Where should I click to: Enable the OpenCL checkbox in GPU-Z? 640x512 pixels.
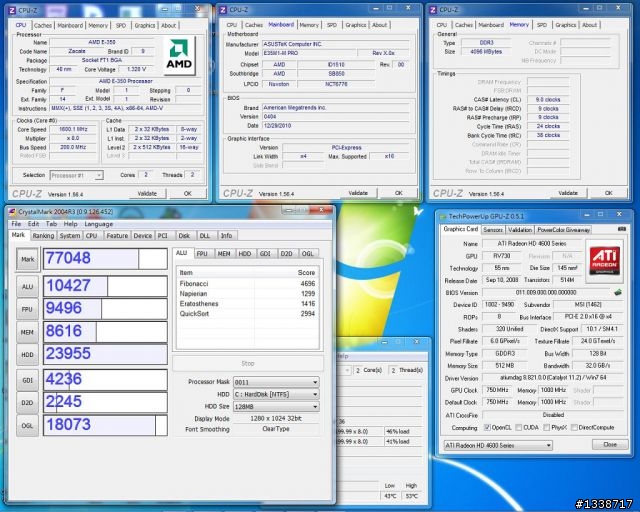487,427
